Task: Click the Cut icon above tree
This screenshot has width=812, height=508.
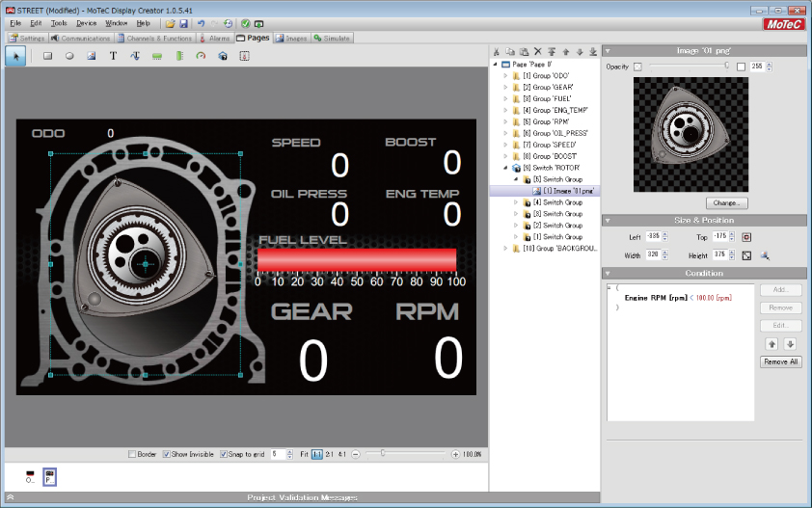Action: tap(497, 51)
